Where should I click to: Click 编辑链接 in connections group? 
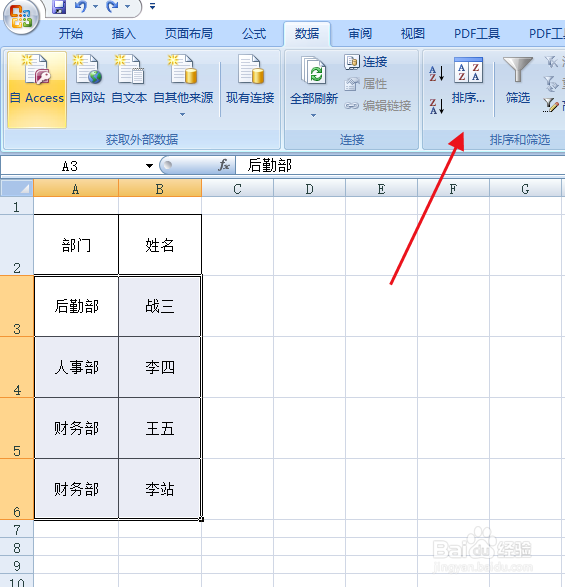[377, 106]
